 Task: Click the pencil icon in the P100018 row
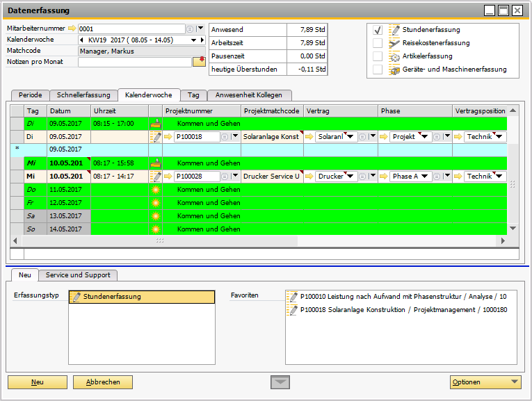156,137
